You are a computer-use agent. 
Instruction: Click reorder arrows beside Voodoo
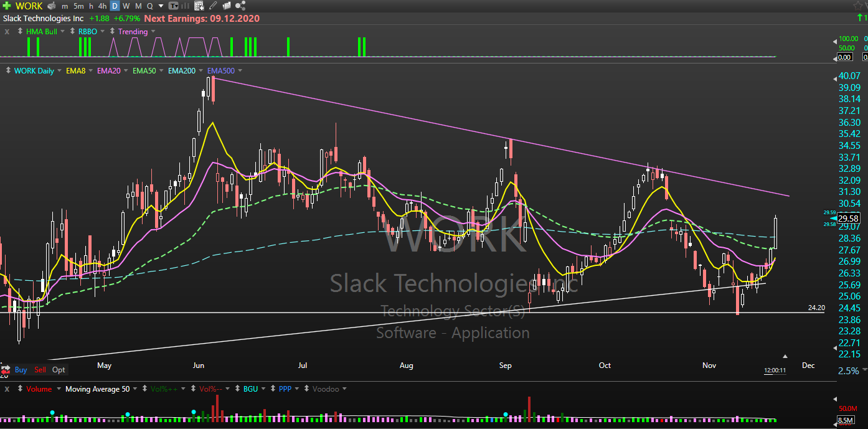pyautogui.click(x=307, y=389)
